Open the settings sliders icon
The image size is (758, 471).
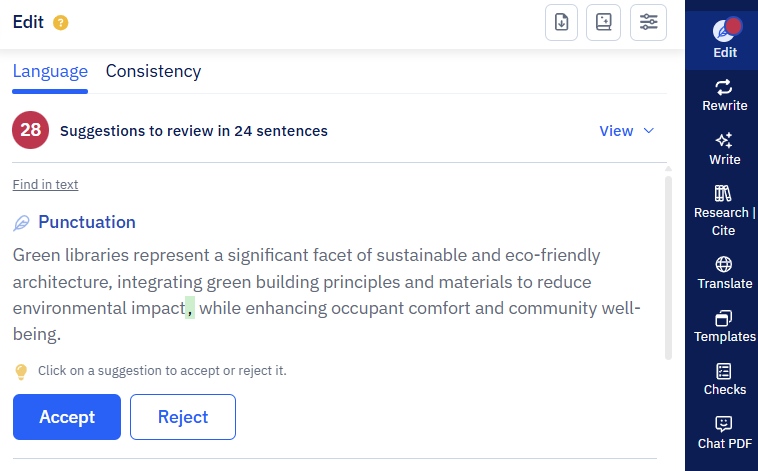(x=648, y=22)
